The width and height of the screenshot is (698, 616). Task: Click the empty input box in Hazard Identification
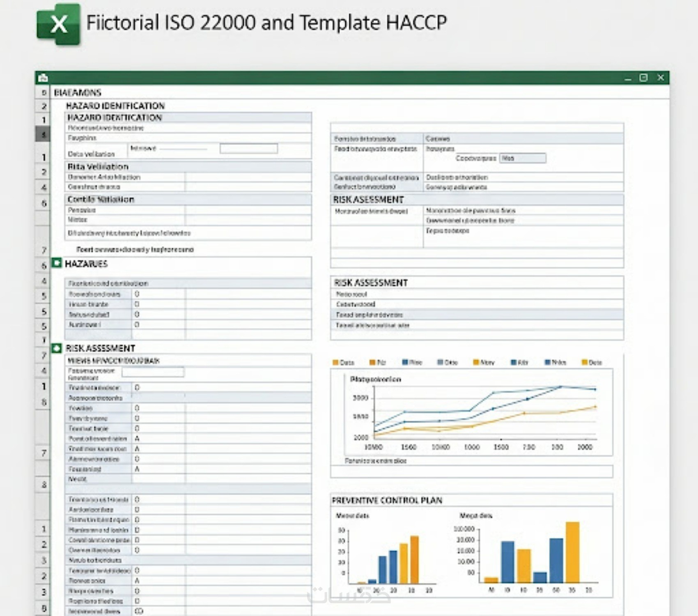[248, 149]
